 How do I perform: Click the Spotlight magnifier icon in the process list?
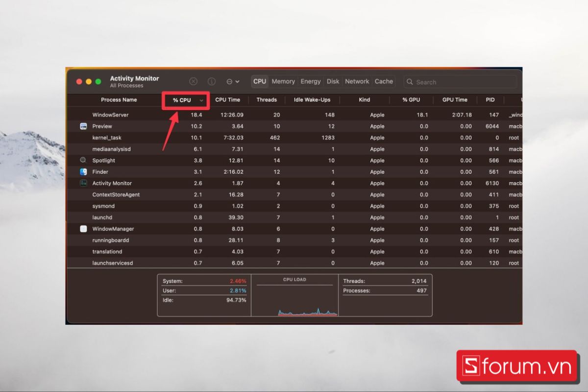tap(83, 160)
